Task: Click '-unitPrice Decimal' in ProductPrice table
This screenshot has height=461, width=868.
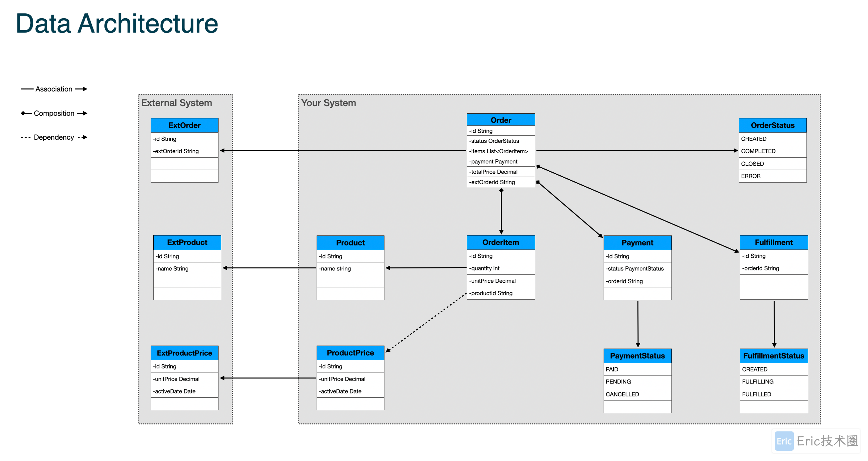Action: (351, 379)
